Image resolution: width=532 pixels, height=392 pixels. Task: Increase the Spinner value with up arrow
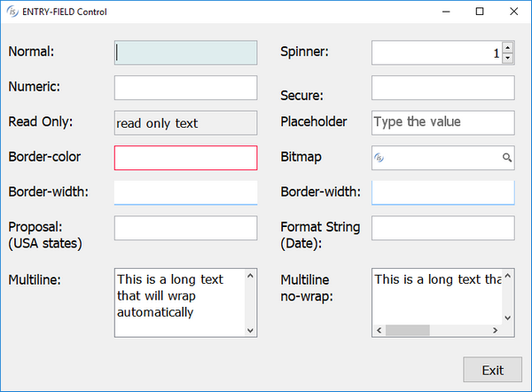coord(508,47)
